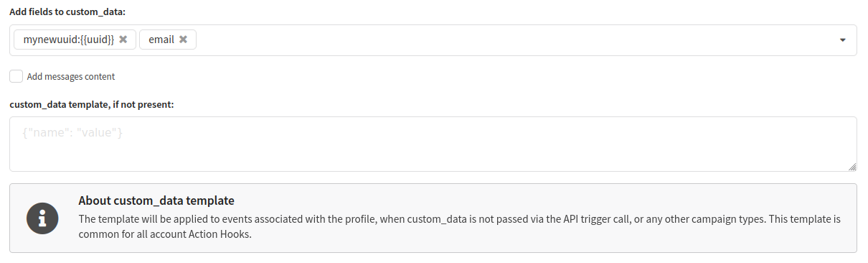
Task: Focus the custom_data template text area
Action: point(433,144)
